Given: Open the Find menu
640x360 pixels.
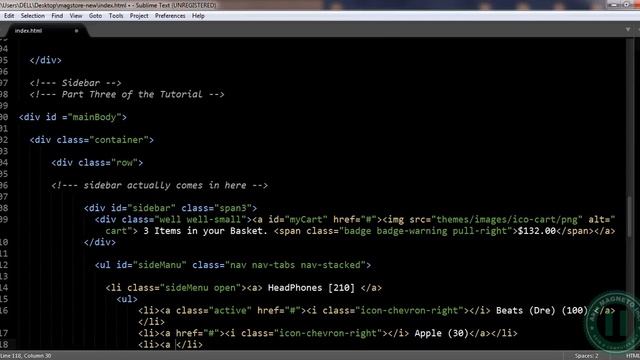Looking at the screenshot, I should coord(57,16).
